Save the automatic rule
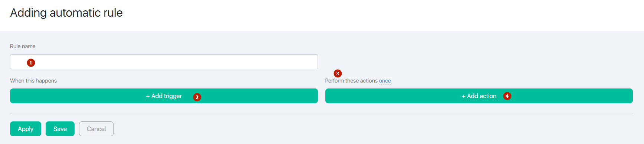The width and height of the screenshot is (644, 144). click(x=60, y=129)
